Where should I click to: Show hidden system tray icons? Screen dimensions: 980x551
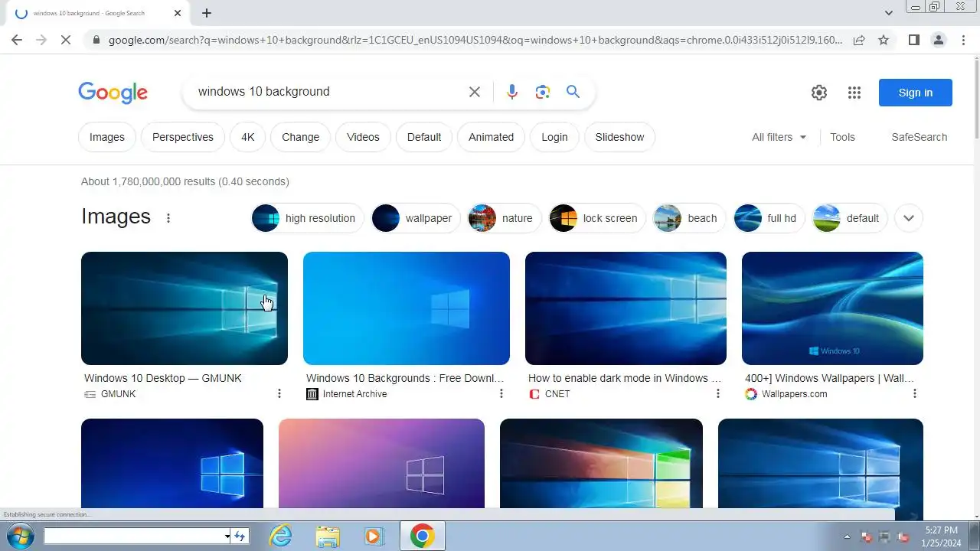pos(847,536)
